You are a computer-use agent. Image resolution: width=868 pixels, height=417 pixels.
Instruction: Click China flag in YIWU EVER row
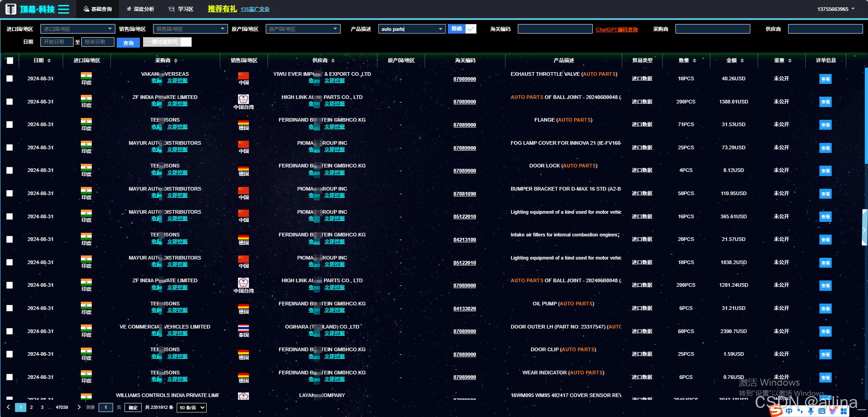(243, 76)
